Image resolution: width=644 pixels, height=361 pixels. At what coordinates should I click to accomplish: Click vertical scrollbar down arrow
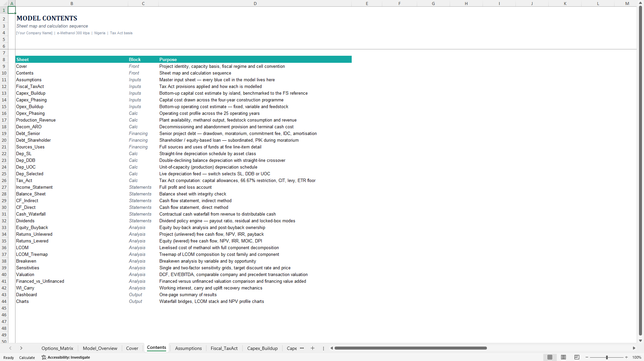pyautogui.click(x=640, y=341)
